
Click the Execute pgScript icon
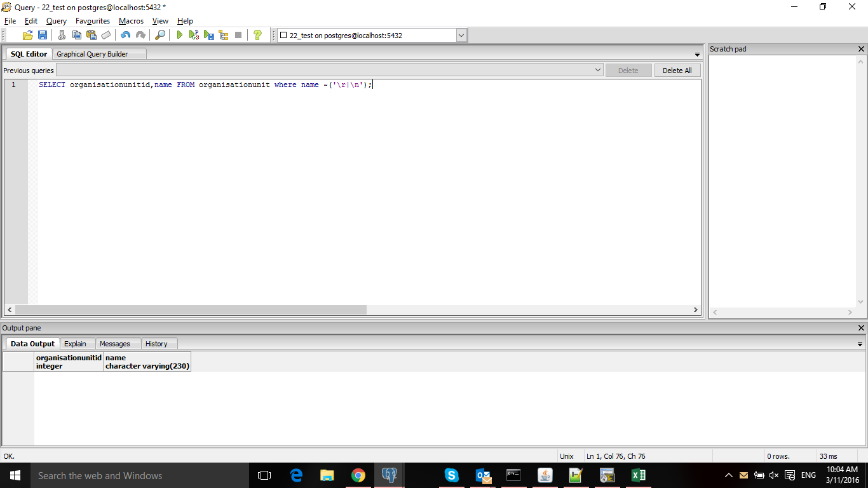[x=194, y=36]
